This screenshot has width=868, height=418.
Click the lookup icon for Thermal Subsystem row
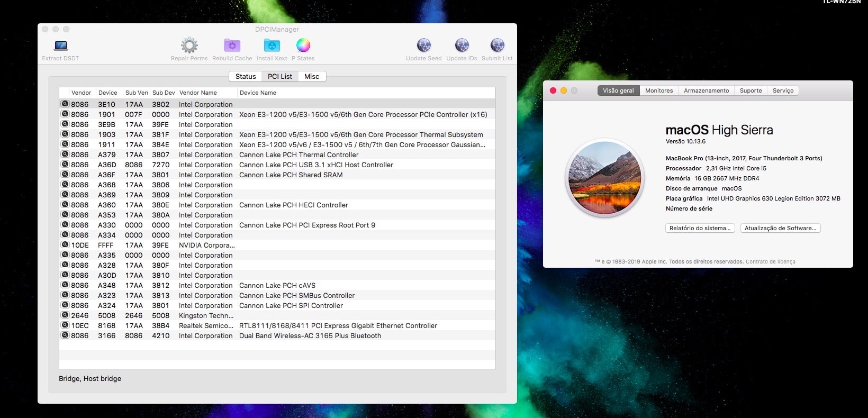(65, 134)
